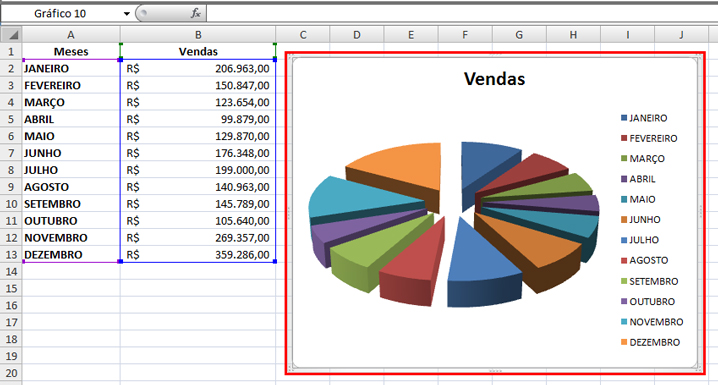The height and width of the screenshot is (385, 718).
Task: Click the value 199.000,00
Action: (242, 170)
